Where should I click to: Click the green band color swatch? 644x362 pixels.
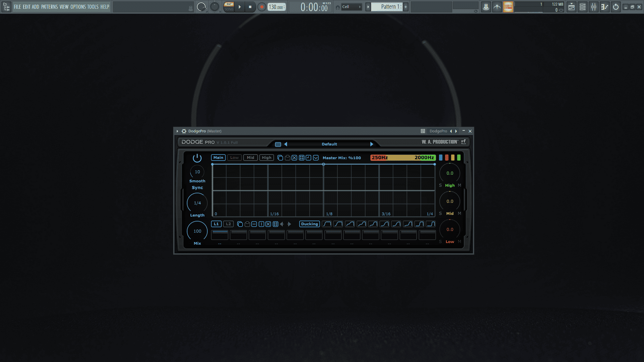click(459, 158)
